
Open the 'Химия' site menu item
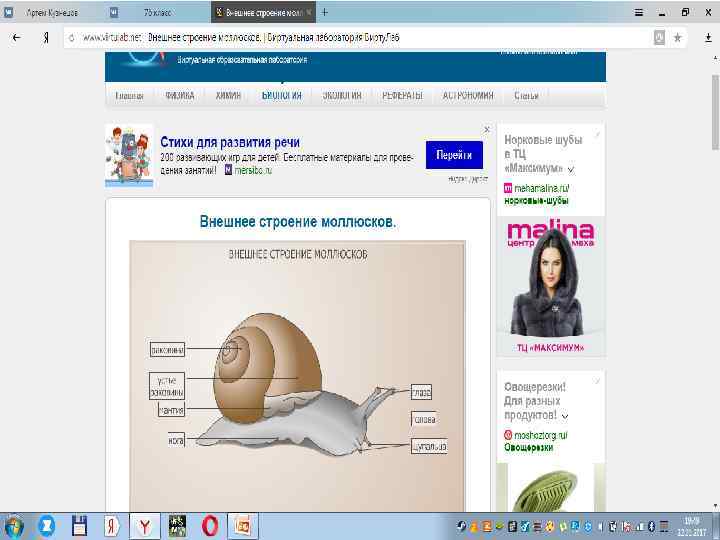[228, 96]
